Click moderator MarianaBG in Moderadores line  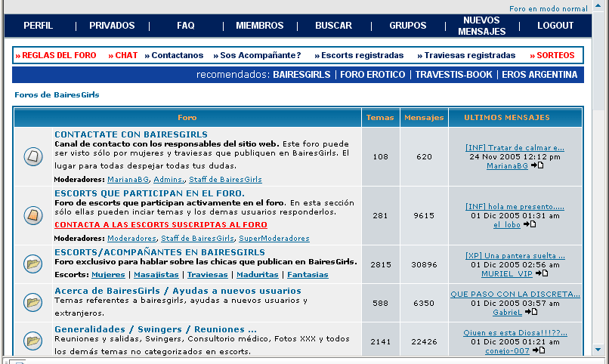click(128, 179)
